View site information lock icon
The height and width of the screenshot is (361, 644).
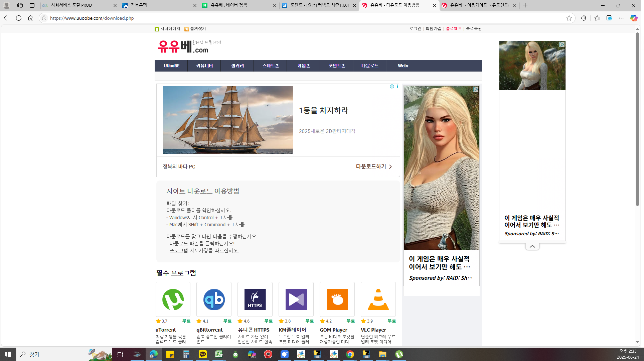[x=44, y=18]
